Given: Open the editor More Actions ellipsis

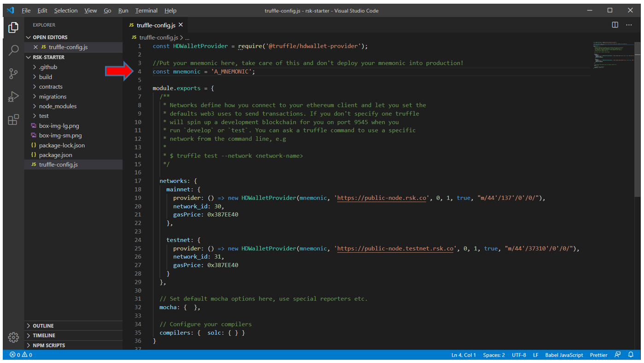Looking at the screenshot, I should point(629,25).
